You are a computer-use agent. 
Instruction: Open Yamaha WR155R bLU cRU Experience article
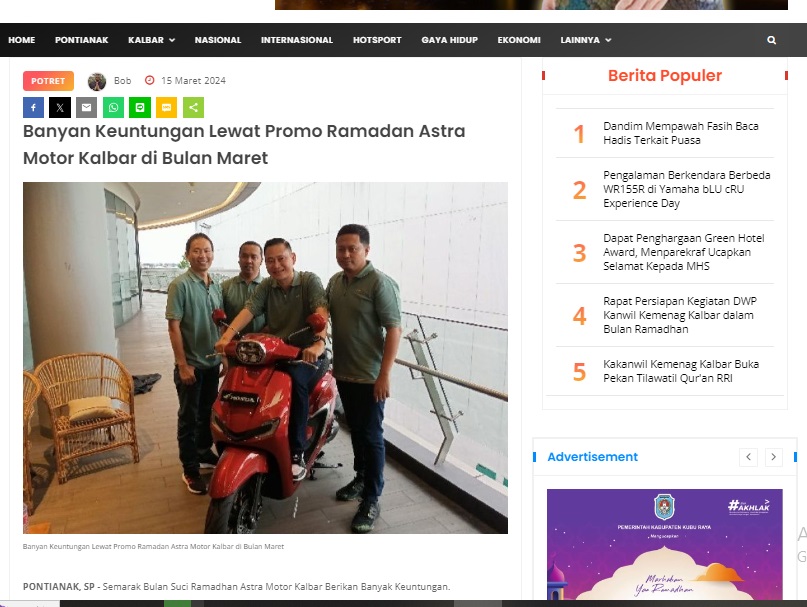[687, 189]
